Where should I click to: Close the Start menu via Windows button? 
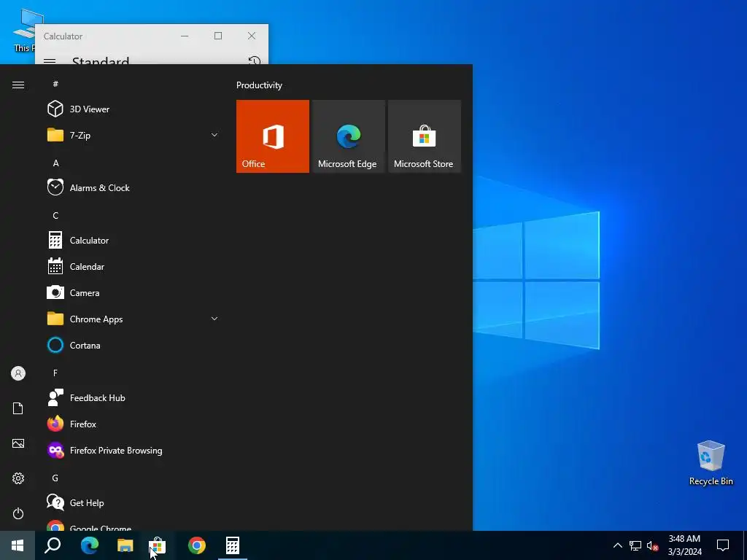click(18, 545)
